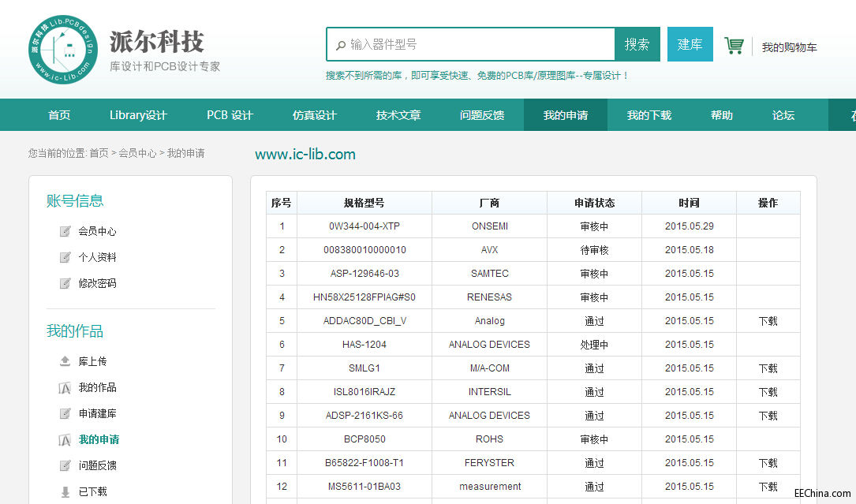Open the 首页 navigation tab
Image resolution: width=856 pixels, height=504 pixels.
point(59,115)
